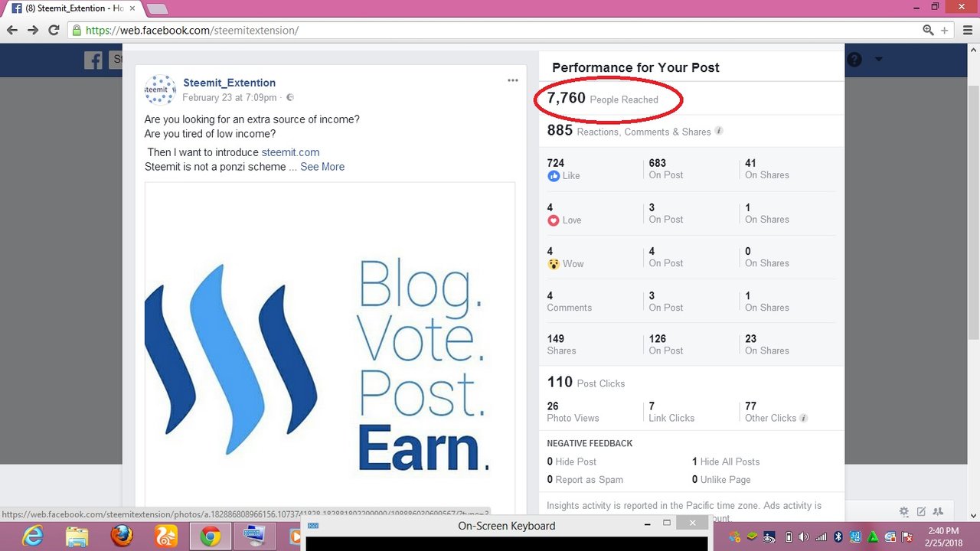Open the Steemit_Extention page name link
Viewport: 980px width, 551px height.
(229, 83)
